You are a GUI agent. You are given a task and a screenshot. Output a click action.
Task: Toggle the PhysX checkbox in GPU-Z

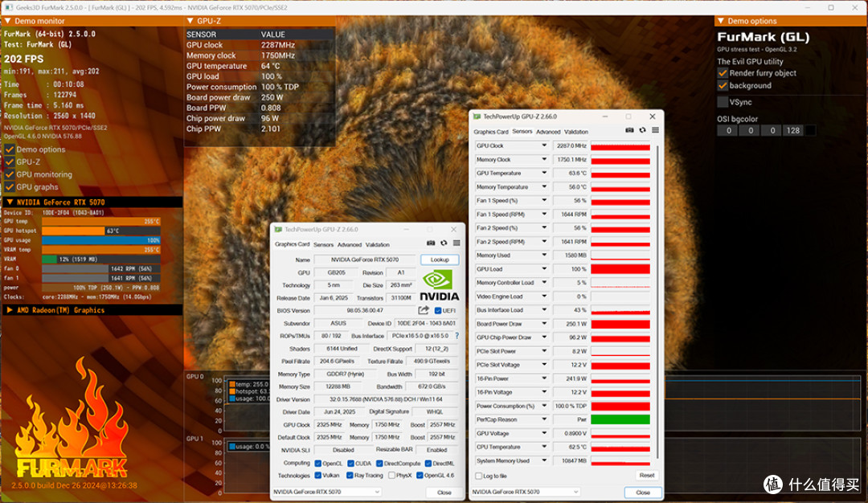tap(392, 476)
